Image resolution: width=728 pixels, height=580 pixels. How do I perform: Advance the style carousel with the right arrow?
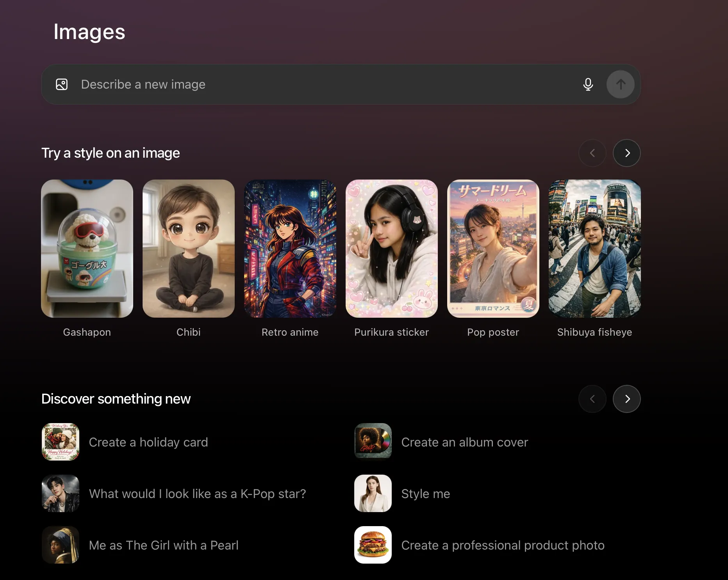626,153
